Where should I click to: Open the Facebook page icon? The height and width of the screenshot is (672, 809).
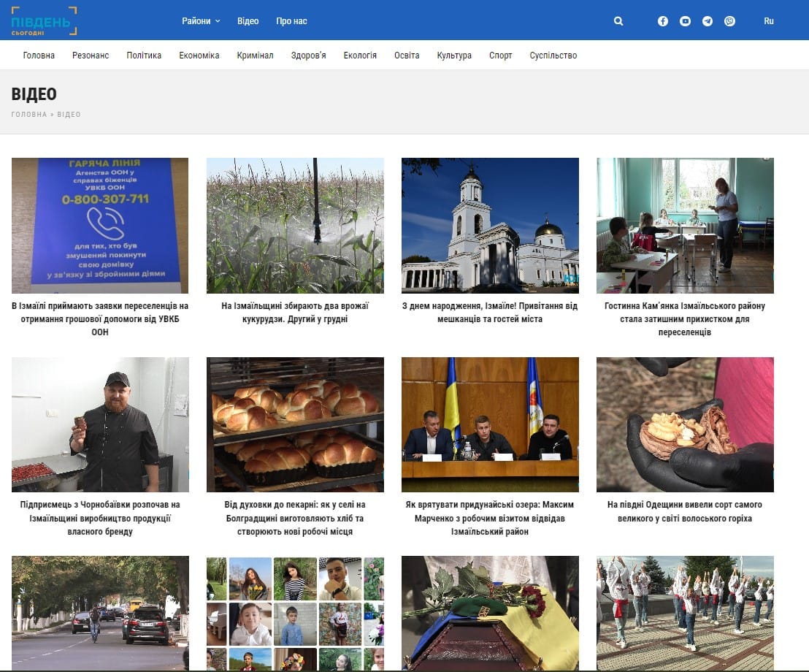(663, 21)
